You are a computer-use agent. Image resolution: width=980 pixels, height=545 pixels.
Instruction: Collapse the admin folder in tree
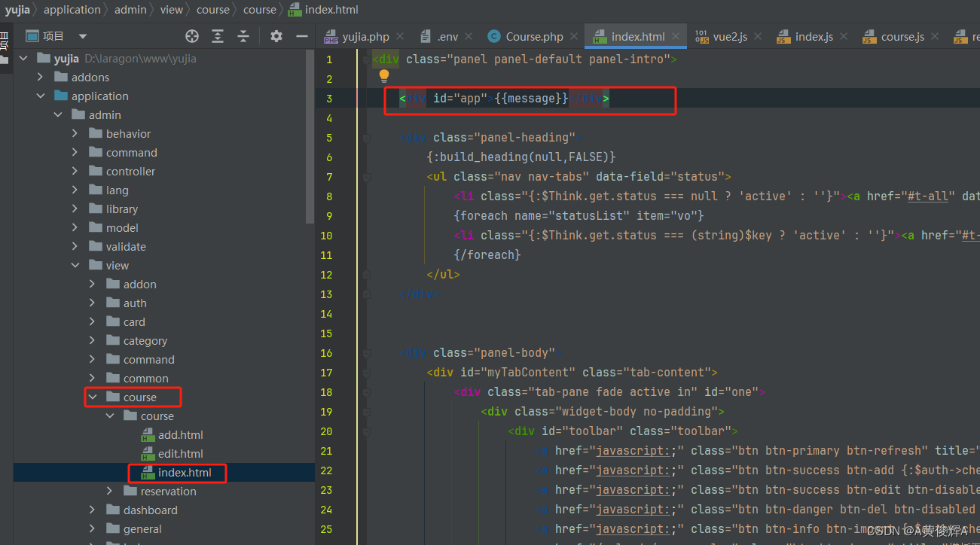click(x=58, y=114)
